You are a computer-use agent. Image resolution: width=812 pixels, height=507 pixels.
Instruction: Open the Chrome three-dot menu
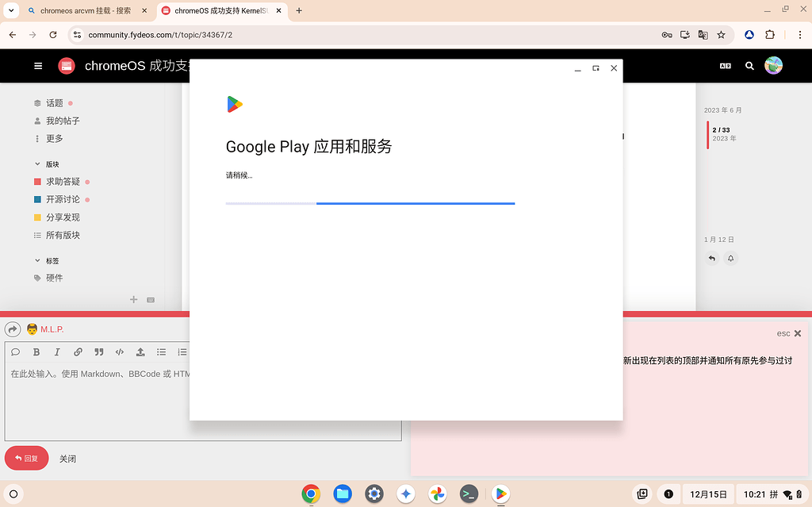800,35
